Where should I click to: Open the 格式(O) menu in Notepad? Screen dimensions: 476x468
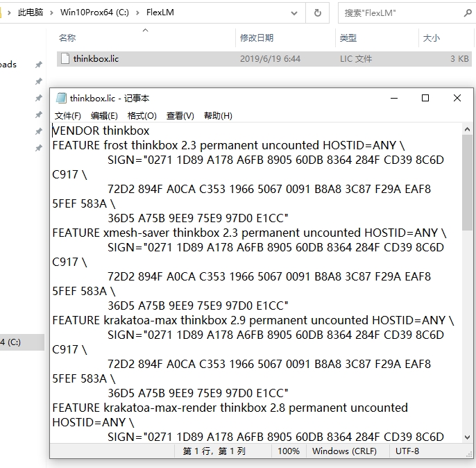[x=142, y=116]
